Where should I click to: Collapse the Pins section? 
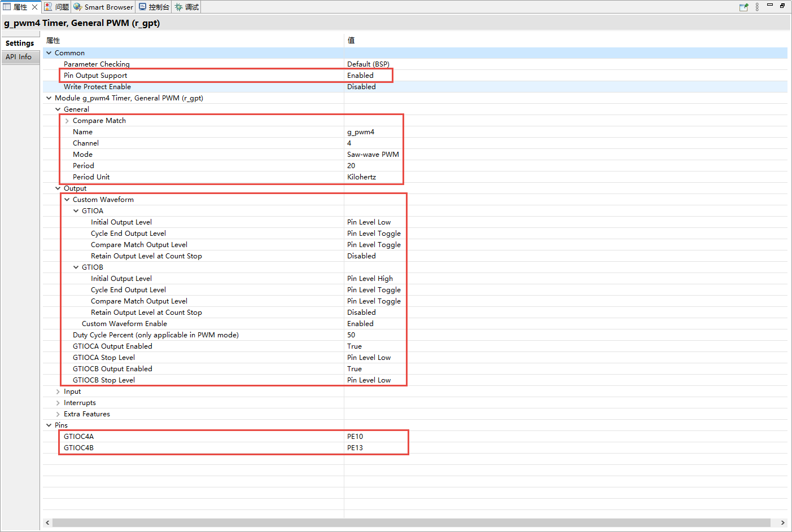[x=49, y=425]
